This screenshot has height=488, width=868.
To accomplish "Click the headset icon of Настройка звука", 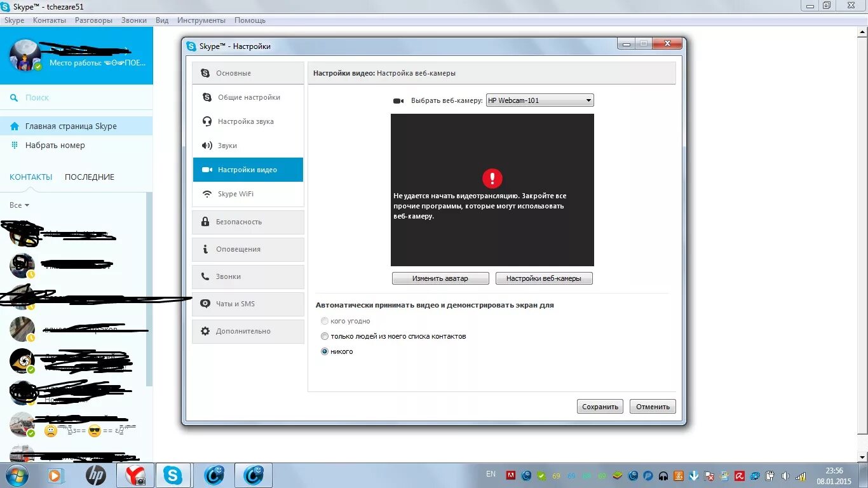I will click(x=207, y=121).
